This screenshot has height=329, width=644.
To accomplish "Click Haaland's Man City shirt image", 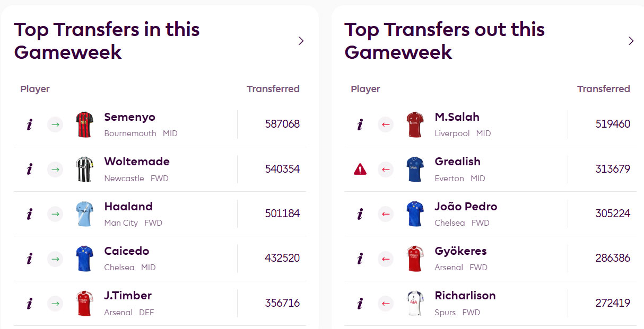I will (84, 214).
